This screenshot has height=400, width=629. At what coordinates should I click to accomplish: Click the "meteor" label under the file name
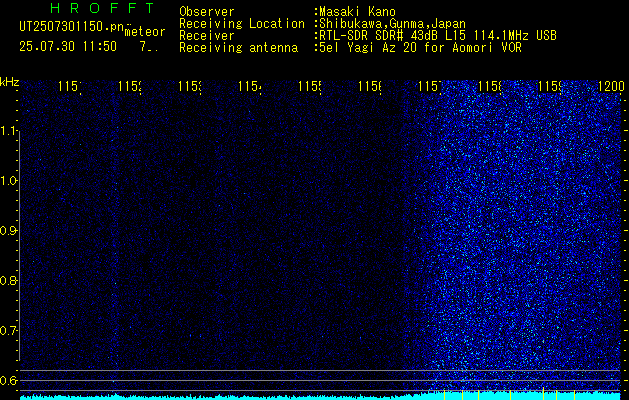145,32
